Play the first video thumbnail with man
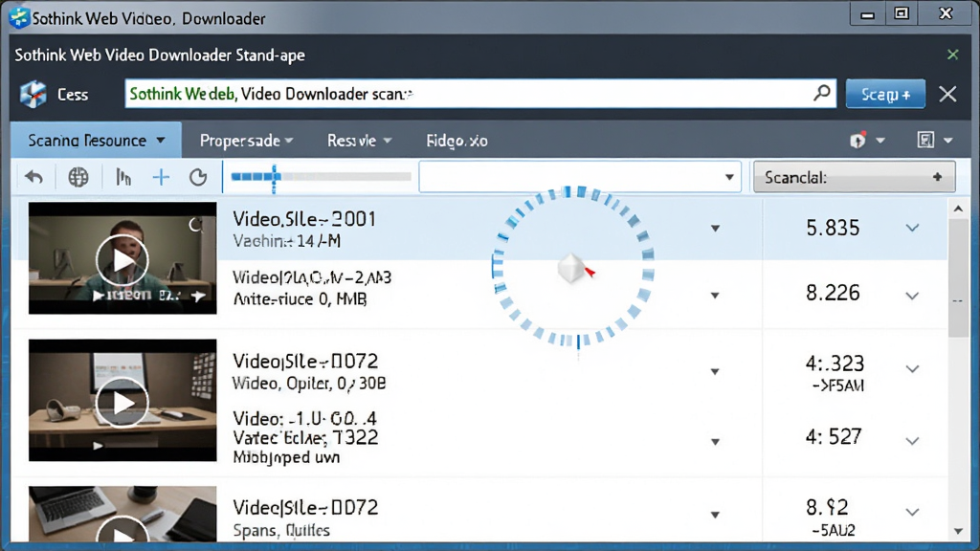The image size is (980, 551). 122,260
